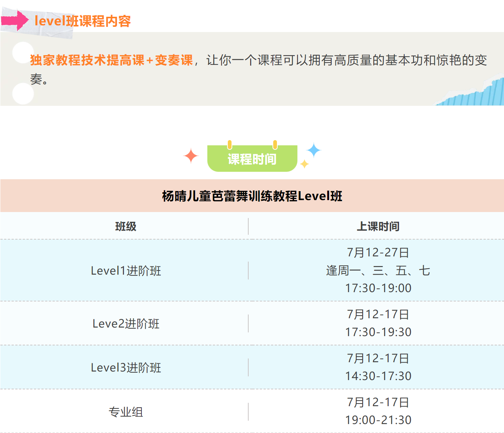Screen dimensions: 504x433
Task: Click the pink arrow icon beside the heading
Action: [x=16, y=20]
